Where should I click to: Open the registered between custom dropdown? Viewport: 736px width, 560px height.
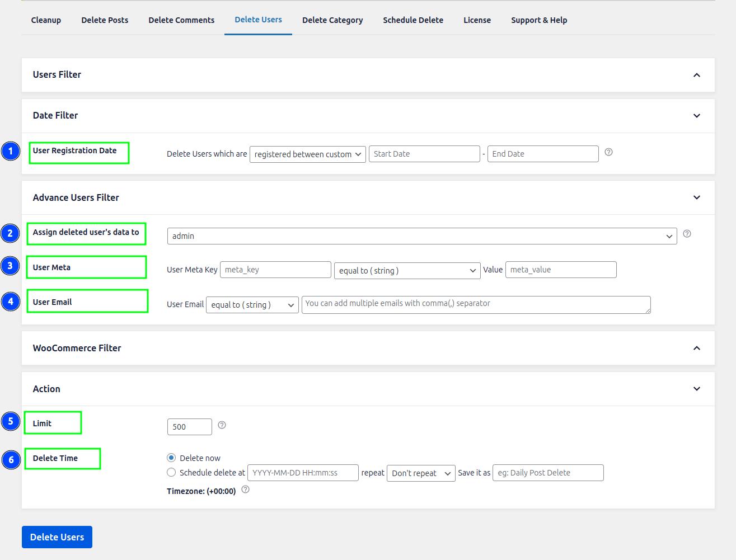(307, 154)
